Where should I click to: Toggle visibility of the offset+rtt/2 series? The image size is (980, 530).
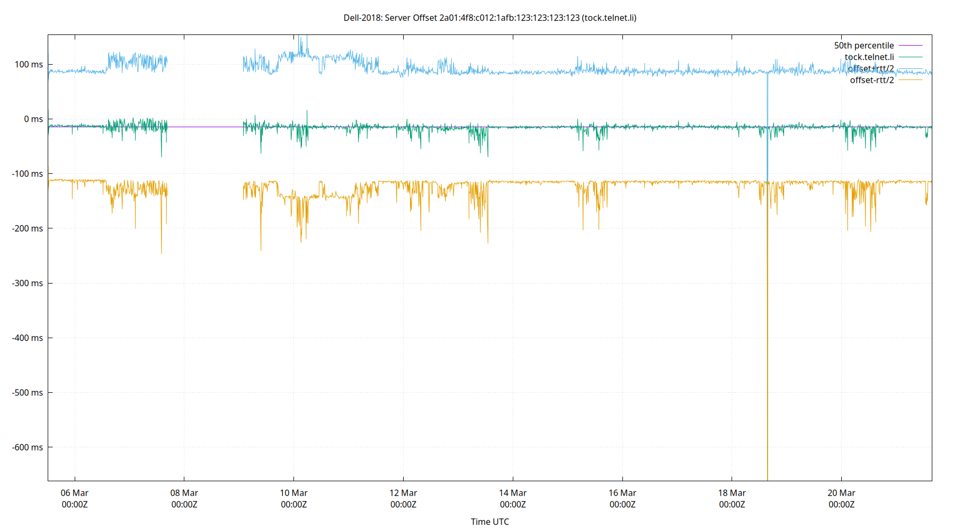[x=871, y=68]
